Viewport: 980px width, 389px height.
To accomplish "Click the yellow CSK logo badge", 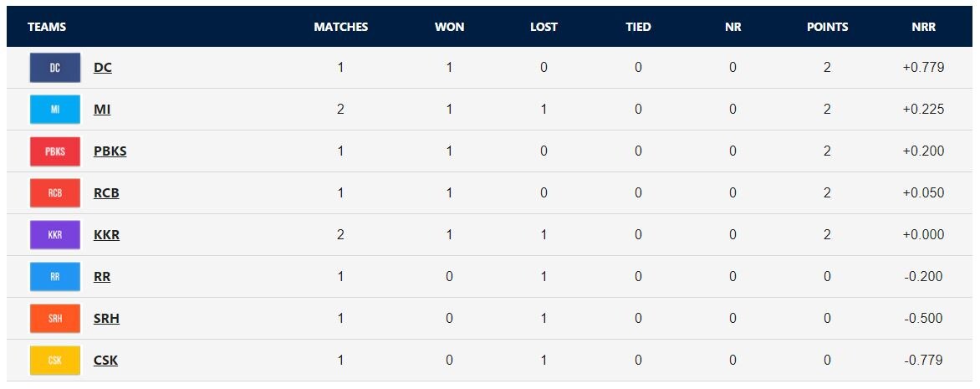I will point(55,361).
